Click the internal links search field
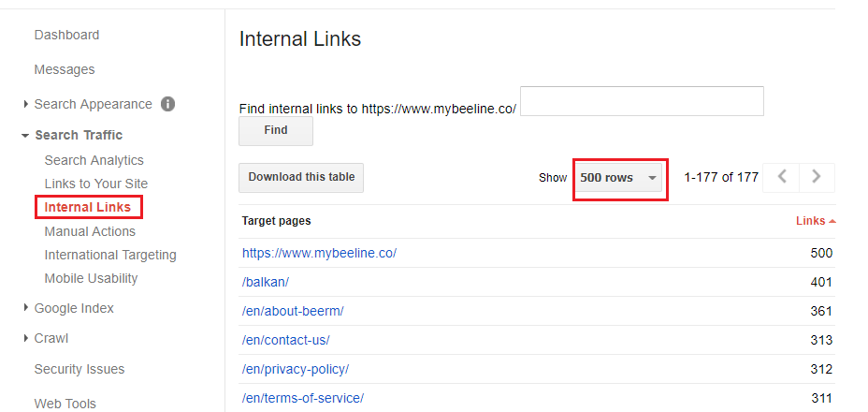The width and height of the screenshot is (868, 412). tap(642, 101)
